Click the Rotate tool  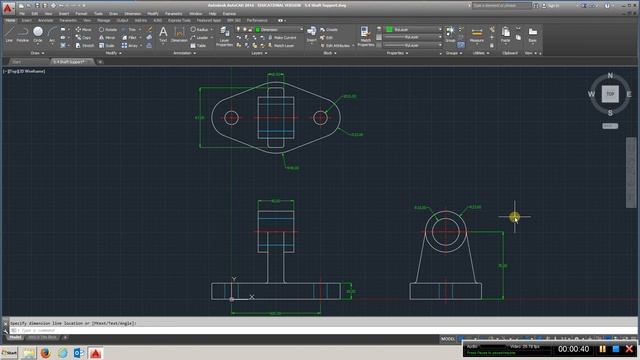108,30
